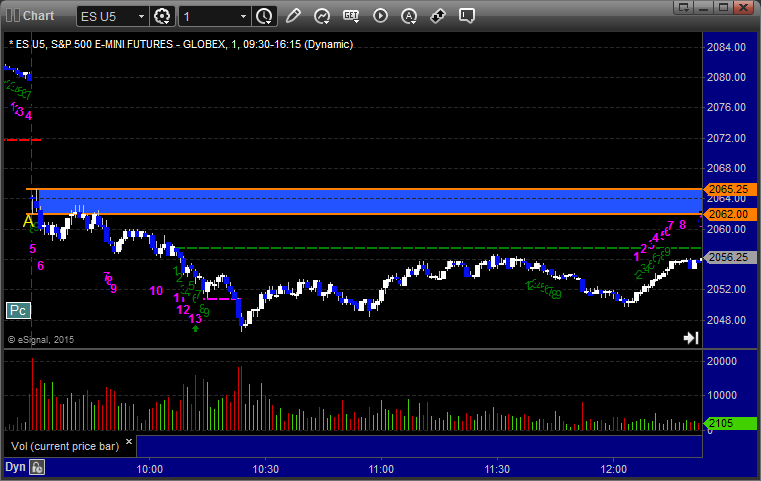The image size is (761, 481).
Task: Open the alerts 'A' circle icon
Action: 409,17
